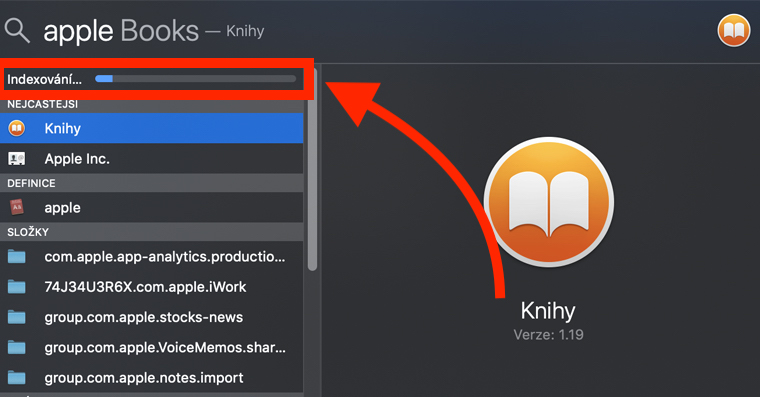760x397 pixels.
Task: Click folder icon beside com.apple.app-analytics
Action: point(17,256)
